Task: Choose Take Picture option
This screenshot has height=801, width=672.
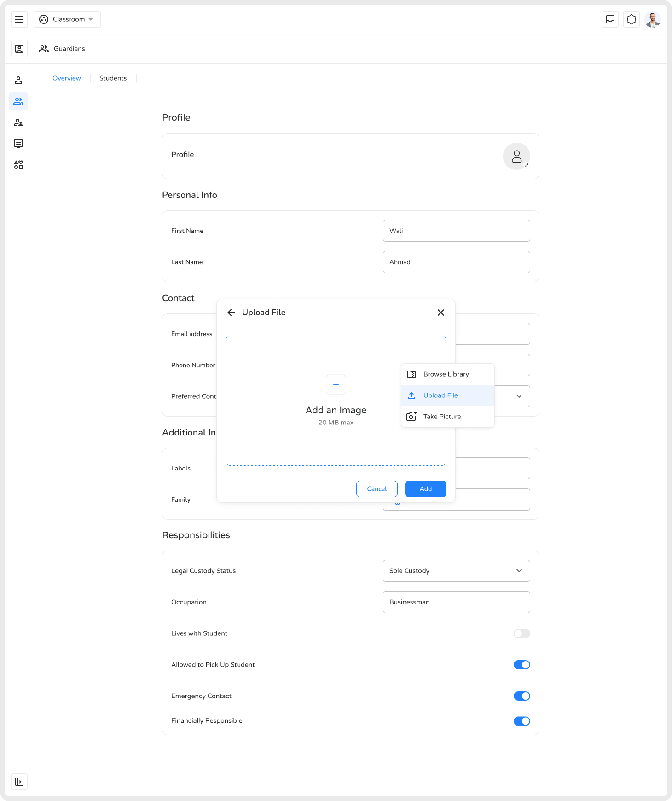Action: [442, 417]
